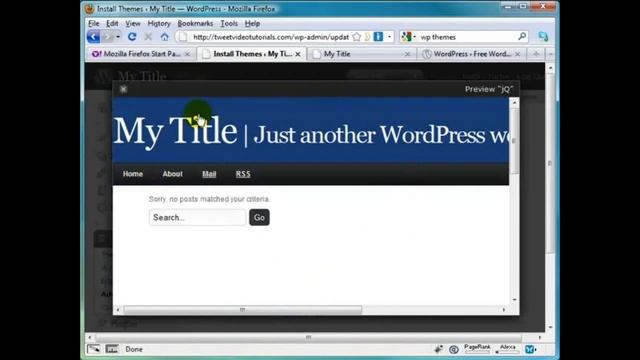The image size is (640, 360).
Task: Reload the current page
Action: pos(132,37)
